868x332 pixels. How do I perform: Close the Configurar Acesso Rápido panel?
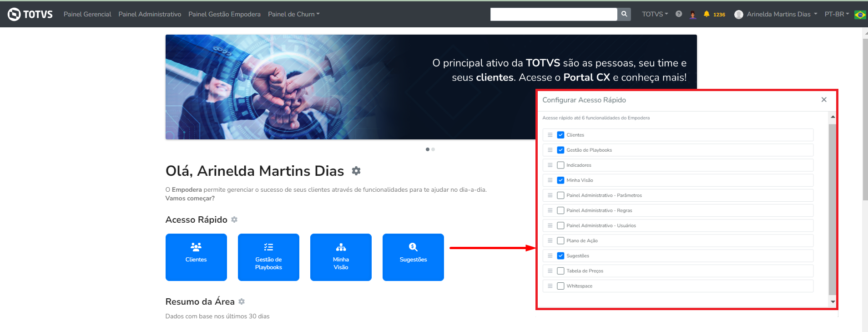pos(824,100)
